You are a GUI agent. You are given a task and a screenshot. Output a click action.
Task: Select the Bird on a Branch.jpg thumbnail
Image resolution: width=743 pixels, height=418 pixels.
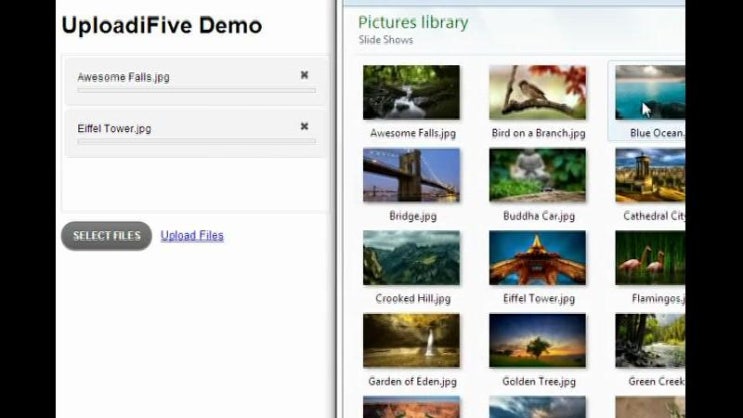(x=537, y=92)
